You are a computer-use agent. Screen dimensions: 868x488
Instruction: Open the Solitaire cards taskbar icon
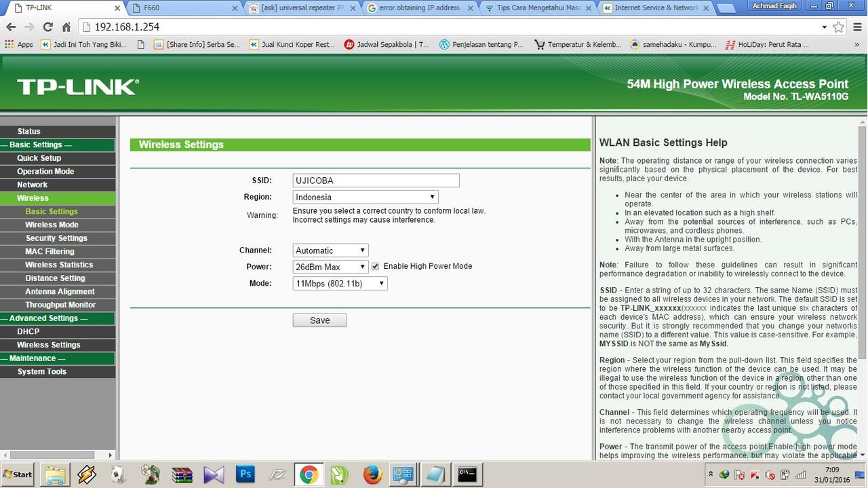(x=117, y=475)
